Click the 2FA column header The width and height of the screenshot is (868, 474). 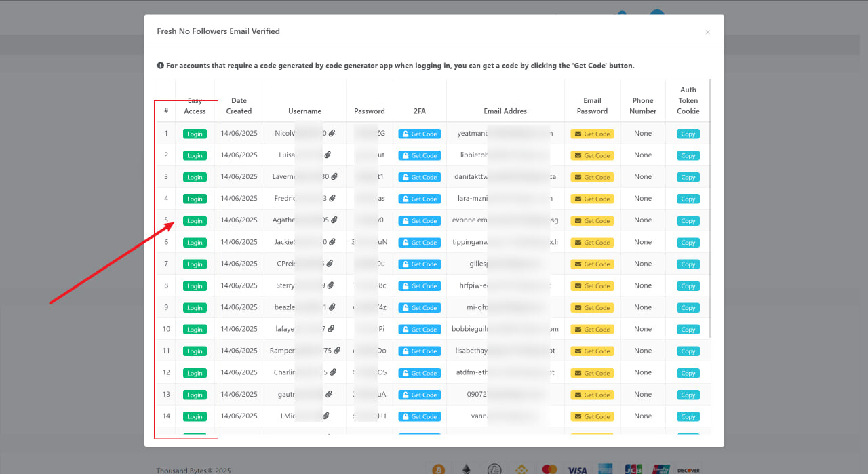(419, 111)
